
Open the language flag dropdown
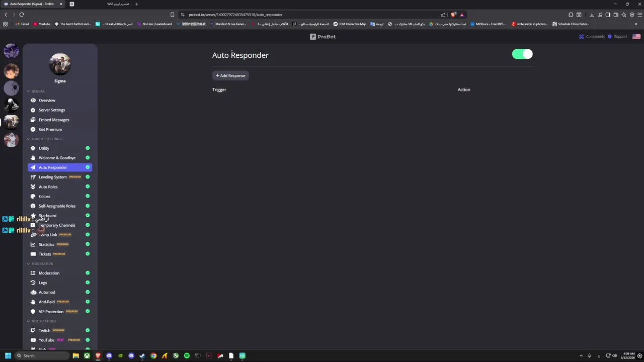click(636, 37)
